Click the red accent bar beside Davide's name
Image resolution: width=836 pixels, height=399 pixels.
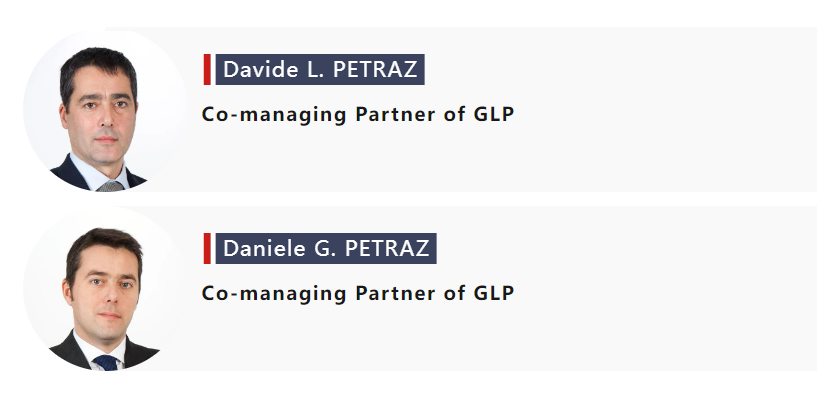[207, 69]
